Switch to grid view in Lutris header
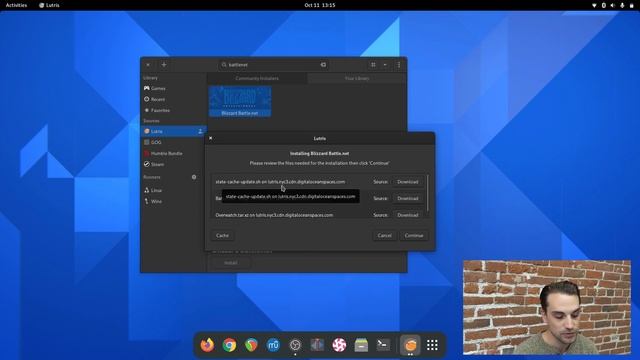 point(373,64)
